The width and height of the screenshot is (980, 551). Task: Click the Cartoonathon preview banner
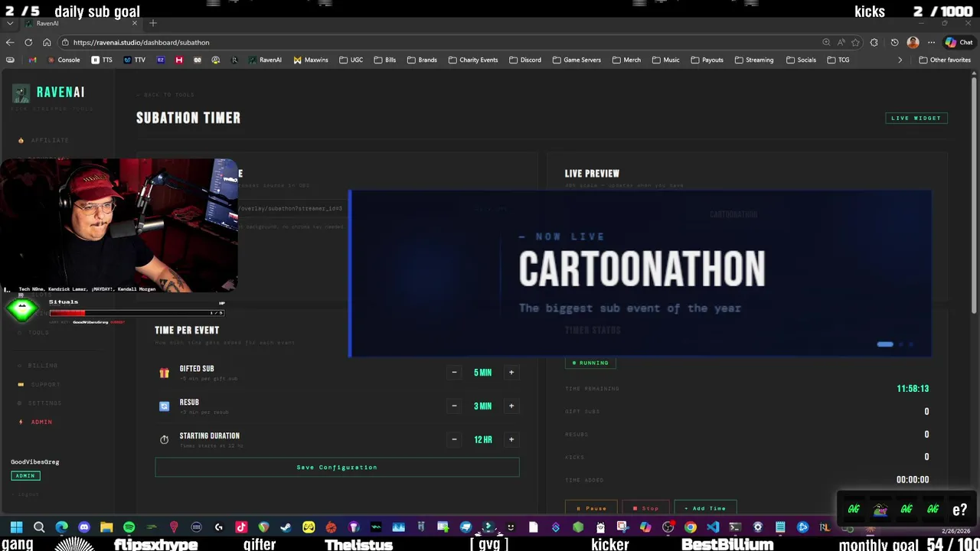click(641, 274)
